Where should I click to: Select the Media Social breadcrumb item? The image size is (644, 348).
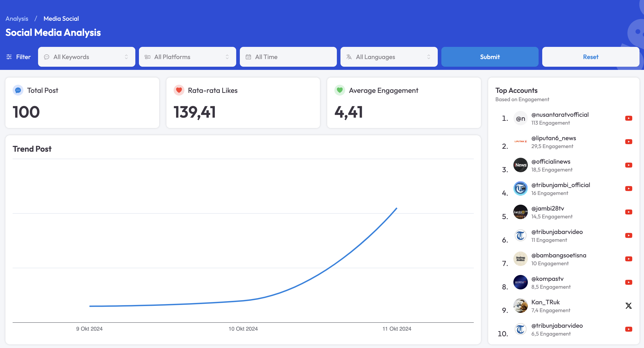tap(61, 18)
